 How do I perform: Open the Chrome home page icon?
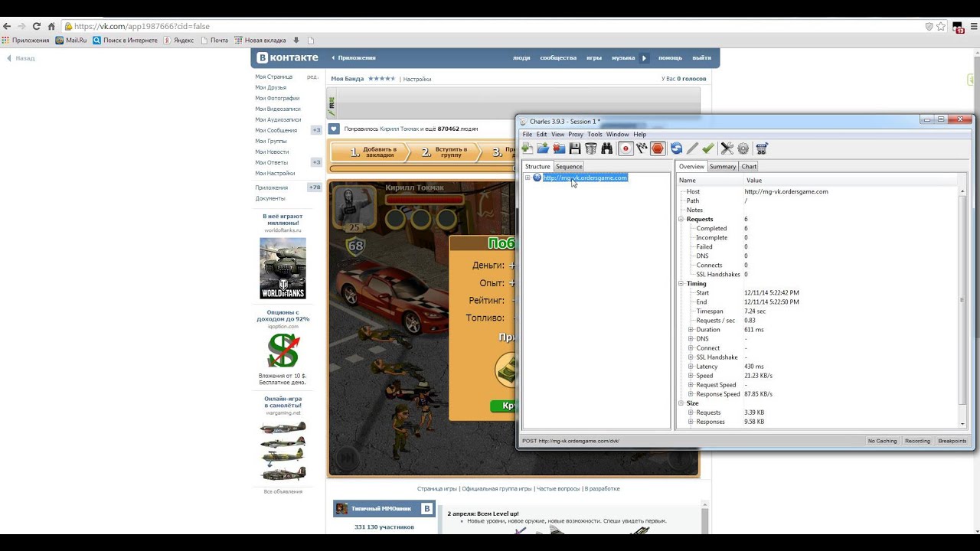tap(51, 26)
